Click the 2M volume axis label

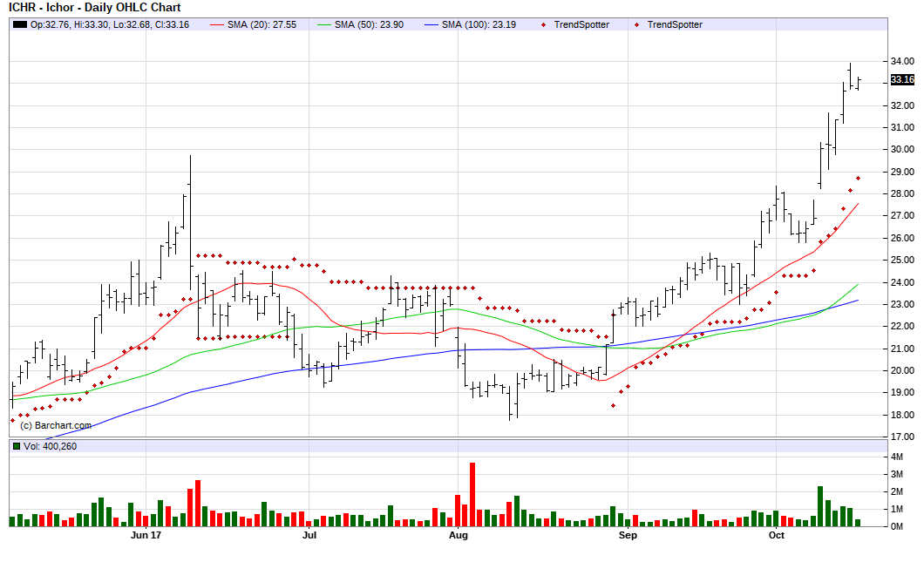[x=896, y=491]
